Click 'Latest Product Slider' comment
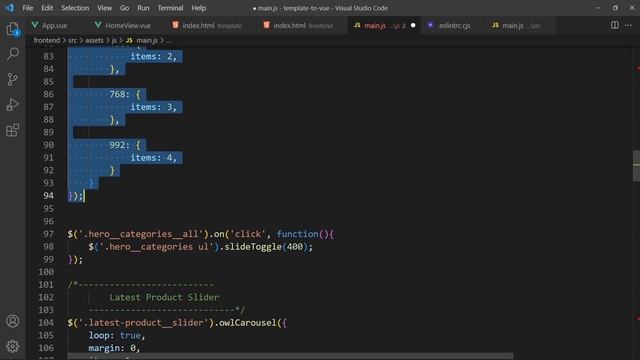 164,297
